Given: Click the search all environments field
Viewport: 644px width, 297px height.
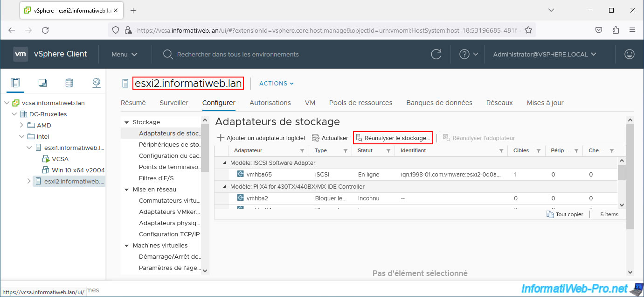Looking at the screenshot, I should click(x=238, y=55).
